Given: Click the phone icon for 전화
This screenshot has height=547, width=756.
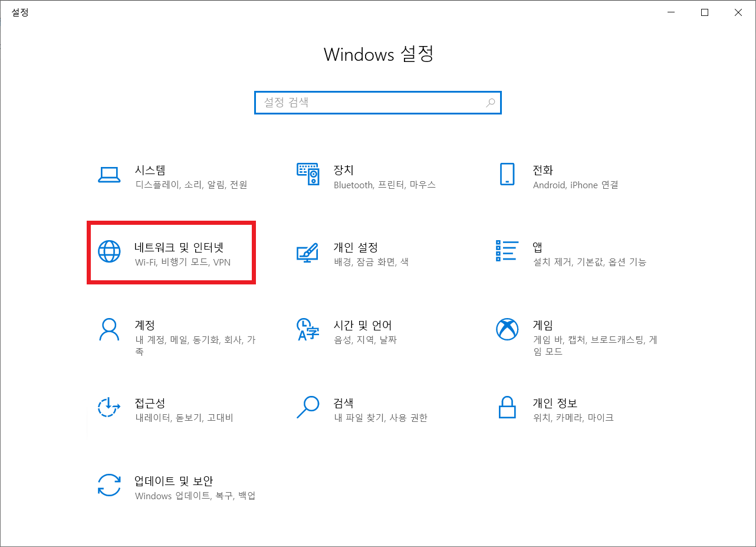Looking at the screenshot, I should tap(507, 174).
